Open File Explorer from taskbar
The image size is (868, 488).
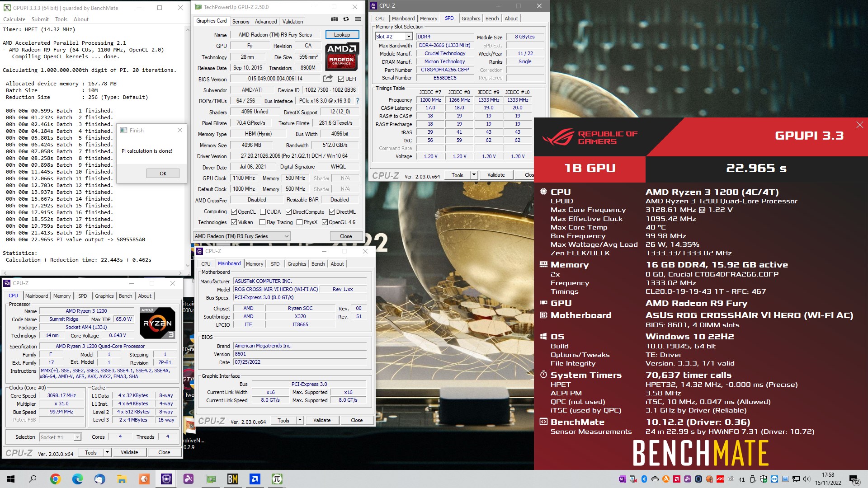click(122, 479)
